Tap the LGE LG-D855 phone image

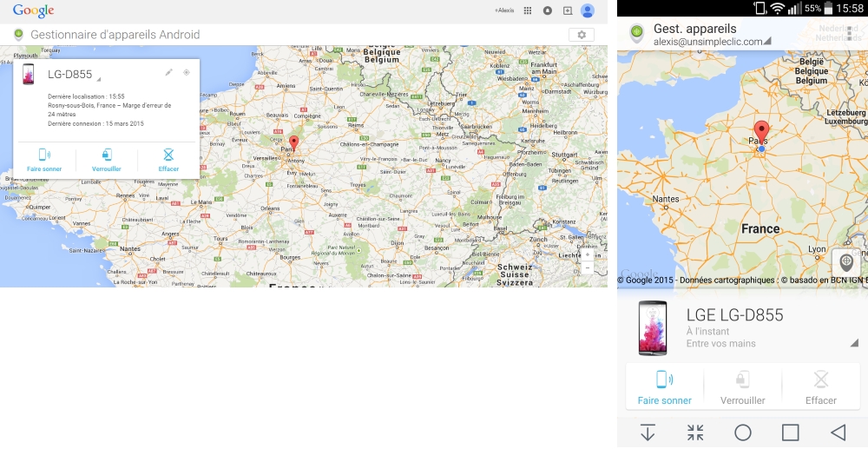(x=652, y=327)
